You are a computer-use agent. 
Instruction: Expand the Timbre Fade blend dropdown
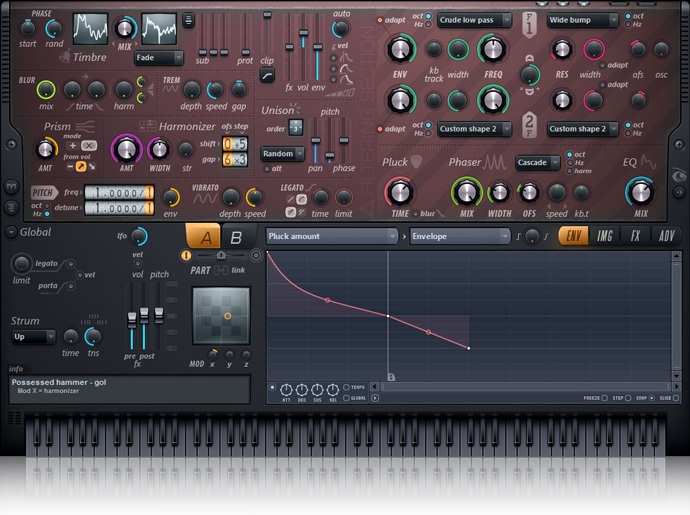(159, 58)
